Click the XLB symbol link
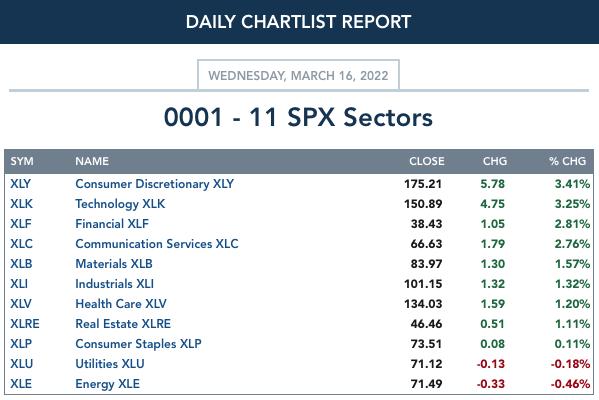This screenshot has height=400, width=599. click(x=21, y=264)
